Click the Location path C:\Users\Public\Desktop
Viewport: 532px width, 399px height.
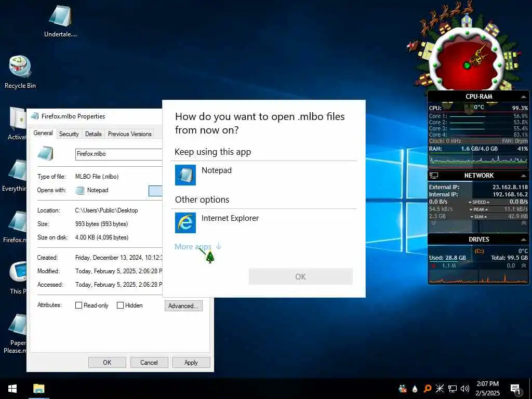pyautogui.click(x=106, y=210)
